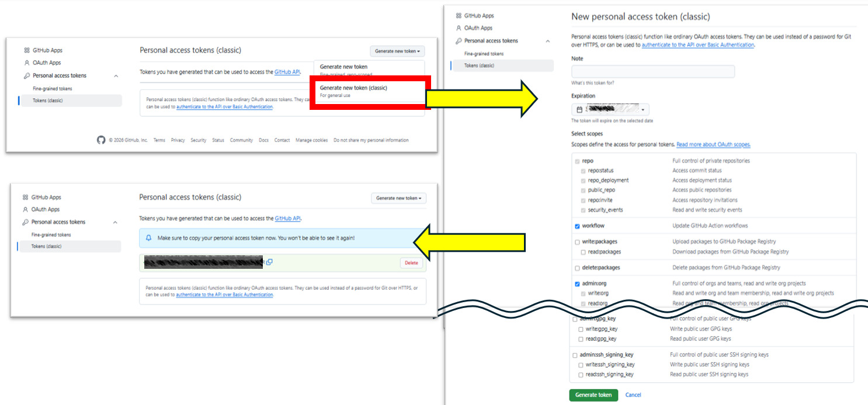Collapse Personal access tokens chevron in the New token form sidebar
This screenshot has height=405, width=868.
[x=547, y=41]
